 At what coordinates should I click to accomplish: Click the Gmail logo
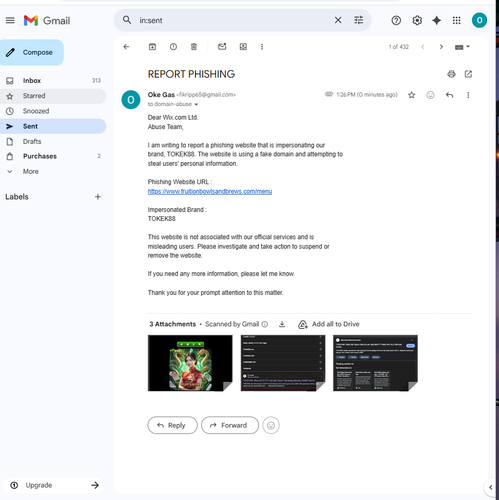pyautogui.click(x=47, y=21)
